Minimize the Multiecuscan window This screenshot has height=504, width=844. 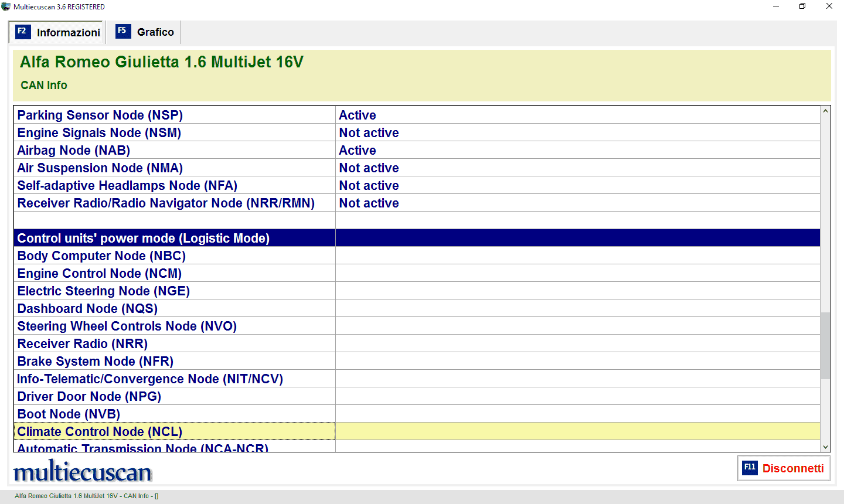click(776, 6)
